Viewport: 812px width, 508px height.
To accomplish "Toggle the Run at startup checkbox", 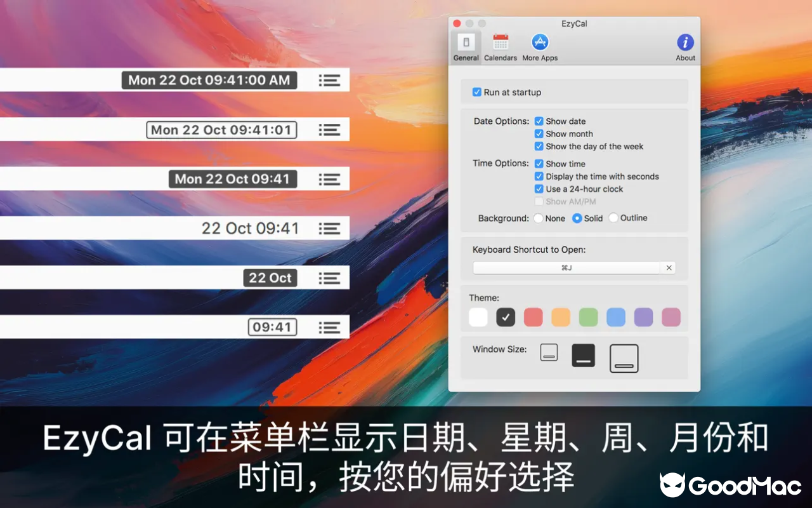I will (x=477, y=92).
